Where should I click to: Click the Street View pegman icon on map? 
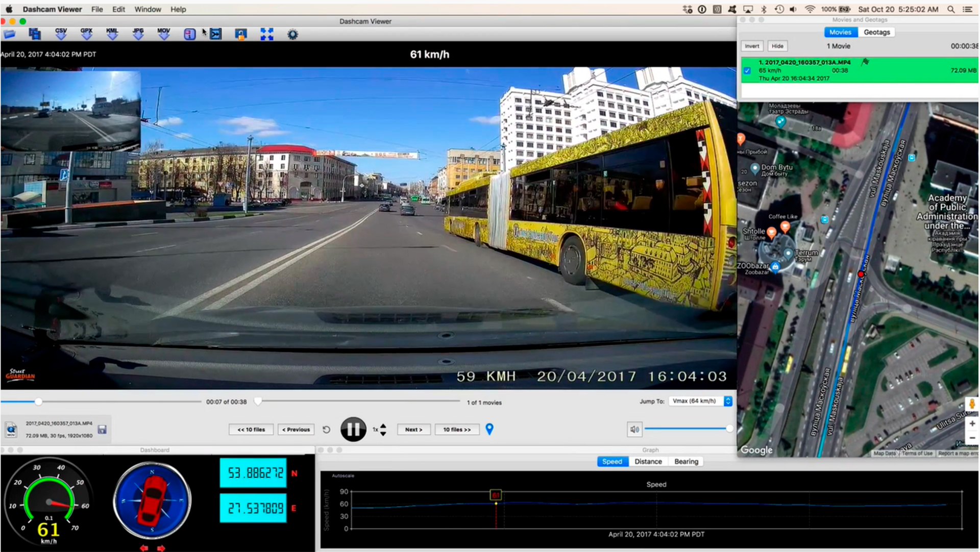click(x=972, y=404)
